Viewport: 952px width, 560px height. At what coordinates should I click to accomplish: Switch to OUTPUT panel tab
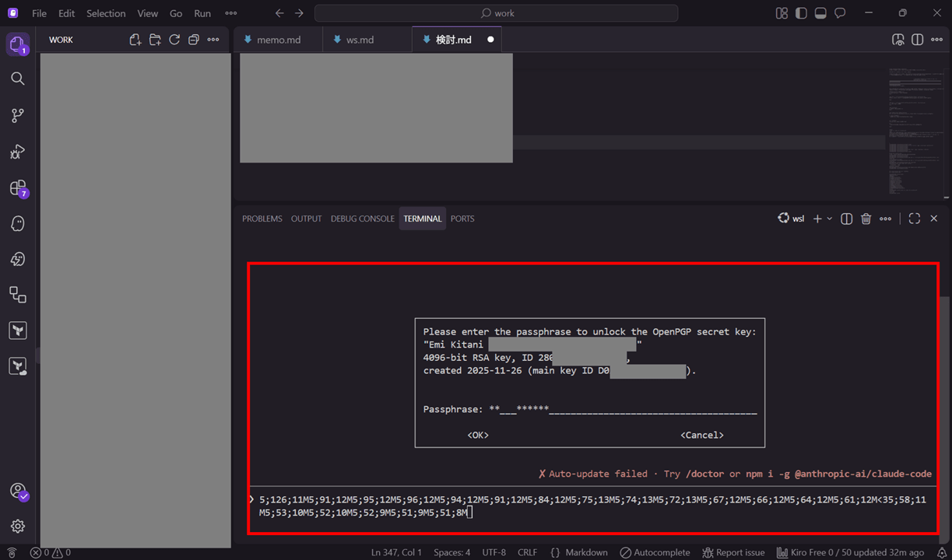[x=306, y=219]
